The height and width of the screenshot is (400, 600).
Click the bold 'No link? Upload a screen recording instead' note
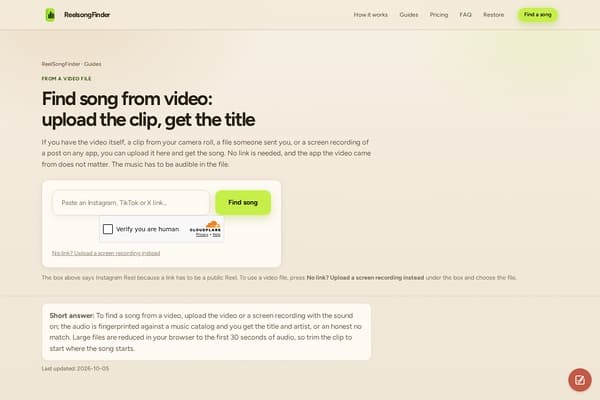[365, 278]
